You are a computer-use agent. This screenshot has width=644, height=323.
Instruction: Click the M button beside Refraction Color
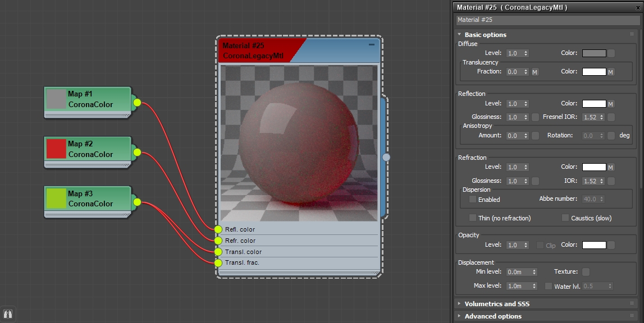click(x=612, y=167)
